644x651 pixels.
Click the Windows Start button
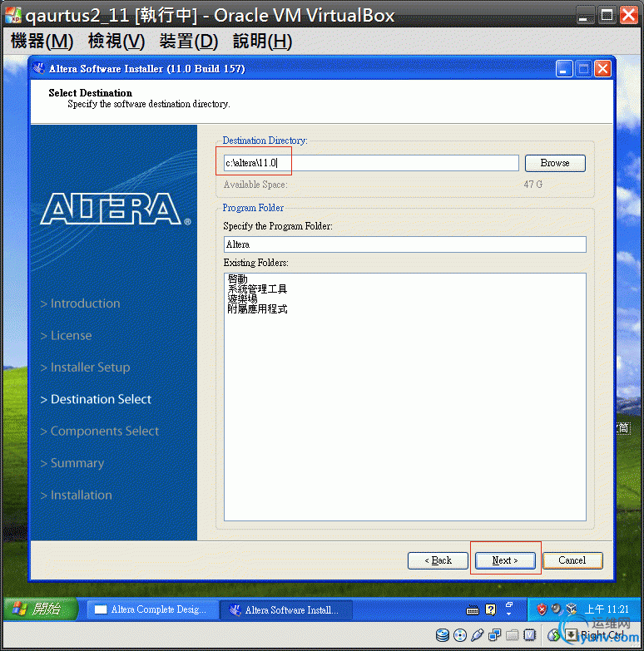40,609
